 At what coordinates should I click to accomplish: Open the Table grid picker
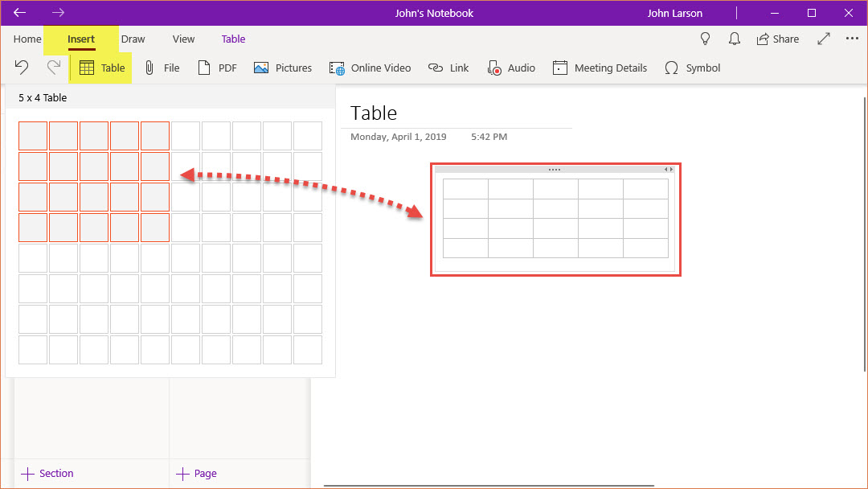tap(101, 68)
